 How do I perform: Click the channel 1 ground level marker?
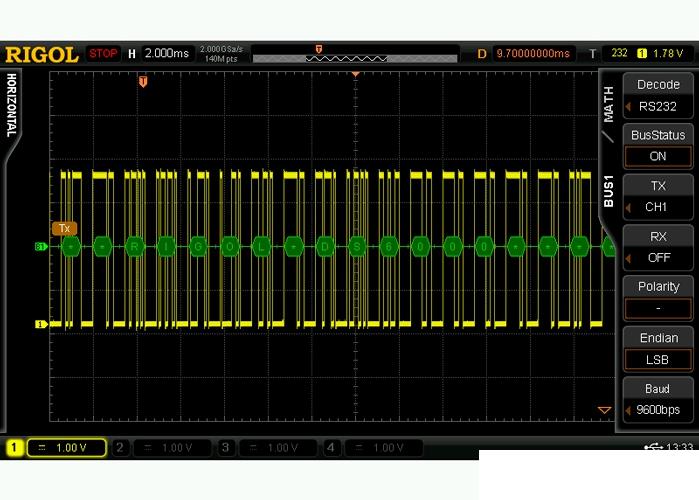[x=41, y=324]
